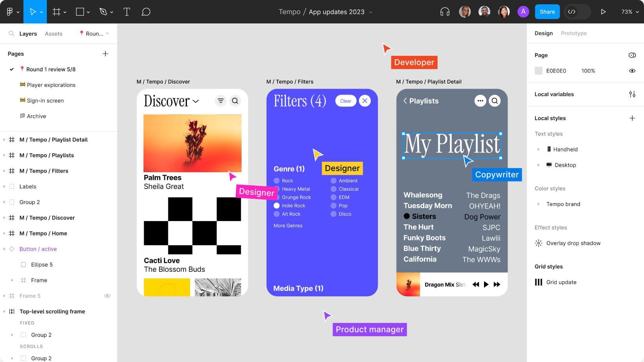
Task: Play the Dragon Mix track
Action: pyautogui.click(x=486, y=284)
